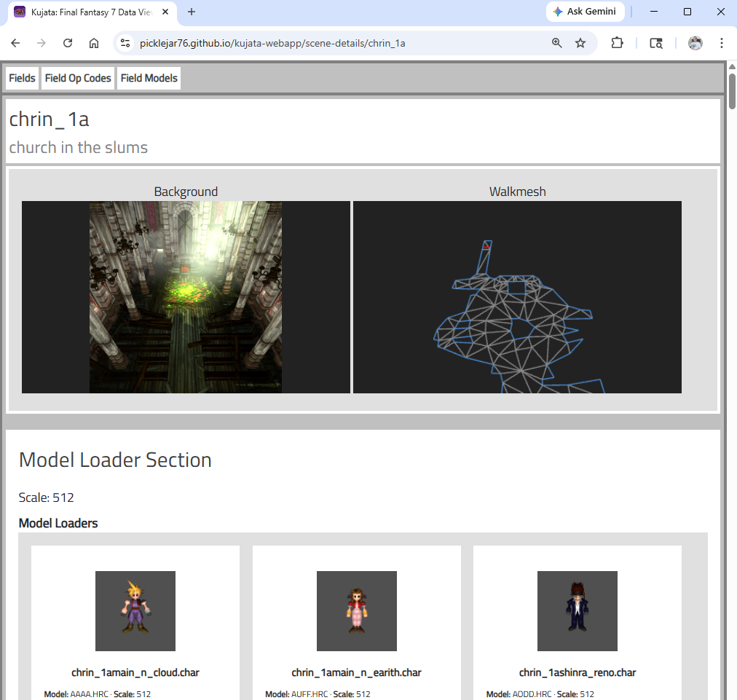Click the church background image

click(x=186, y=297)
